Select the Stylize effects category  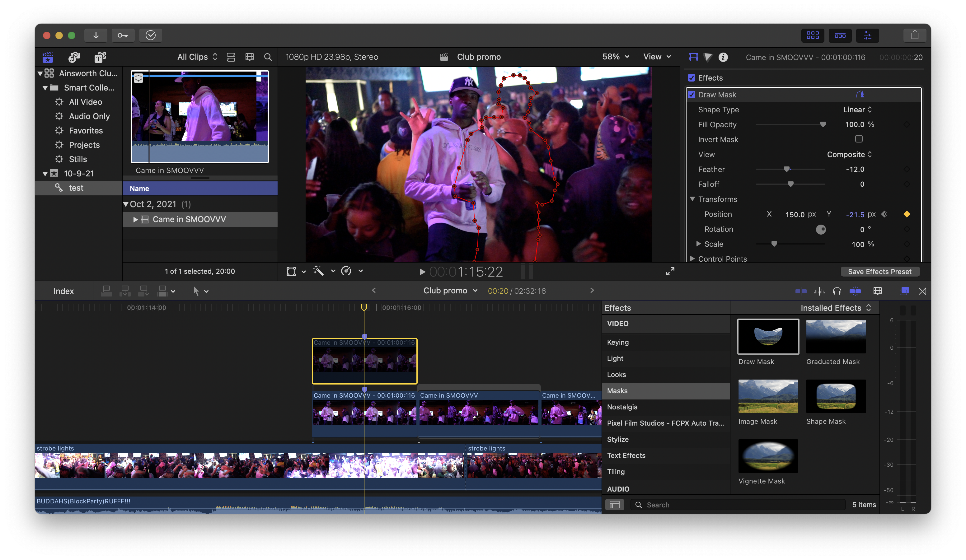click(617, 439)
